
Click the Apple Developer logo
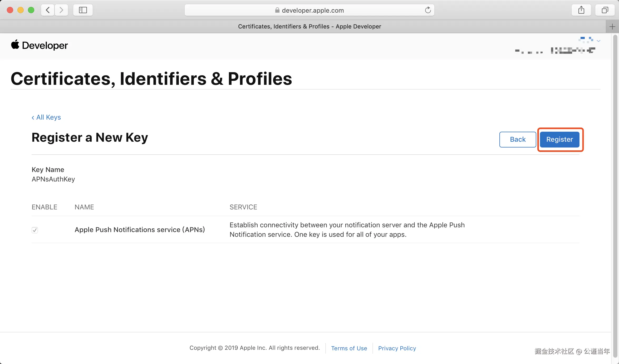tap(39, 45)
